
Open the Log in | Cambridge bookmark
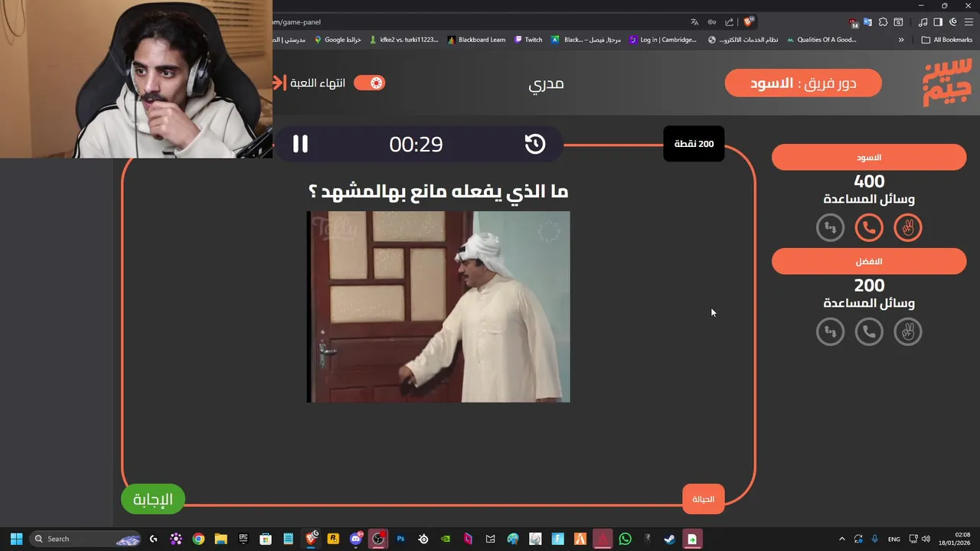tap(663, 40)
